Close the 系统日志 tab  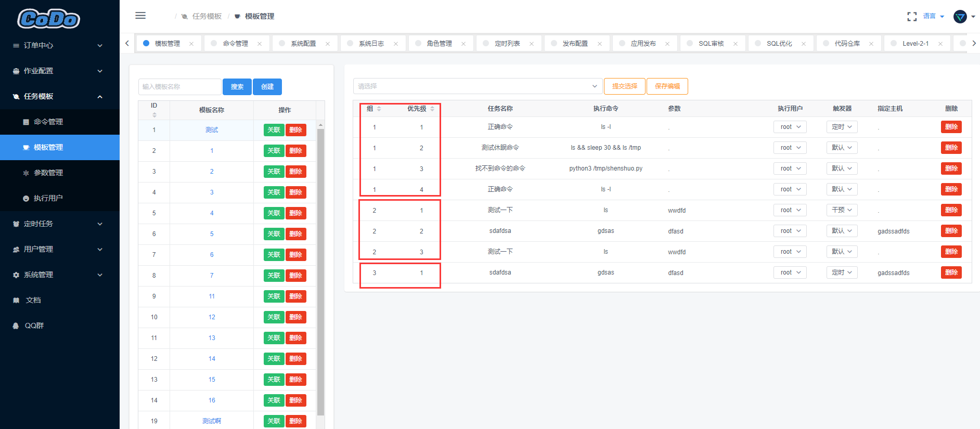tap(396, 44)
